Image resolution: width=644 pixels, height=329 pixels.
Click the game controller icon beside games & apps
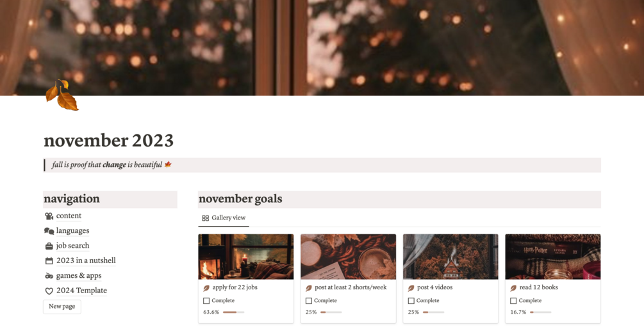click(49, 276)
